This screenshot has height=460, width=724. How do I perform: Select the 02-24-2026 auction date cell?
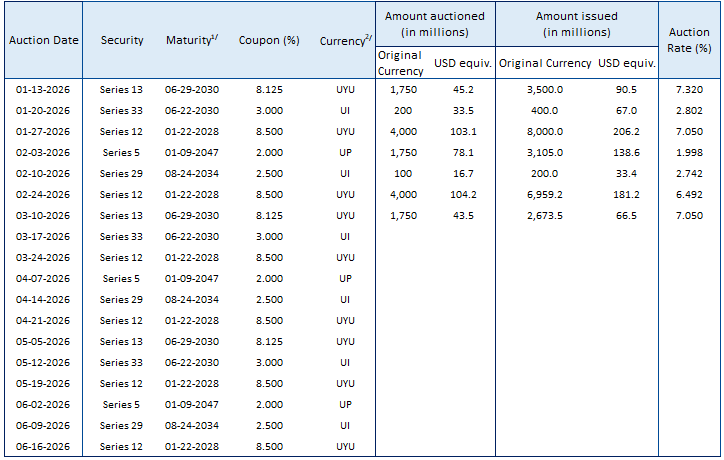click(x=43, y=194)
